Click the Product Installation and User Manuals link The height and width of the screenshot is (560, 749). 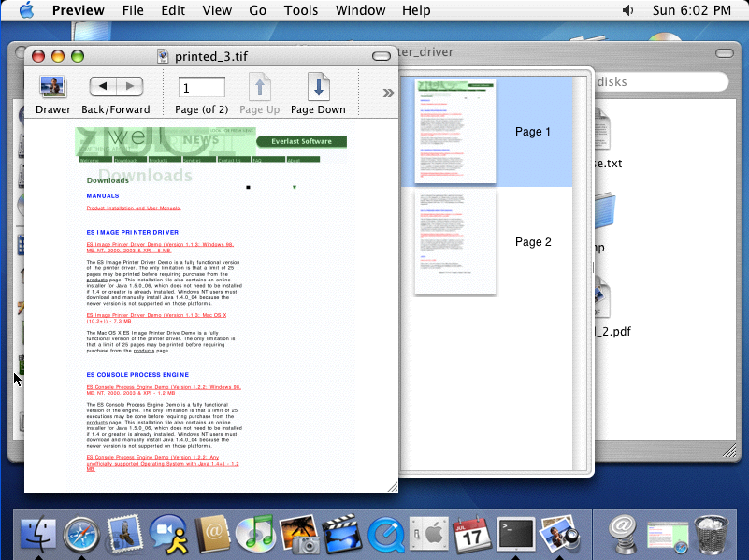tap(133, 208)
